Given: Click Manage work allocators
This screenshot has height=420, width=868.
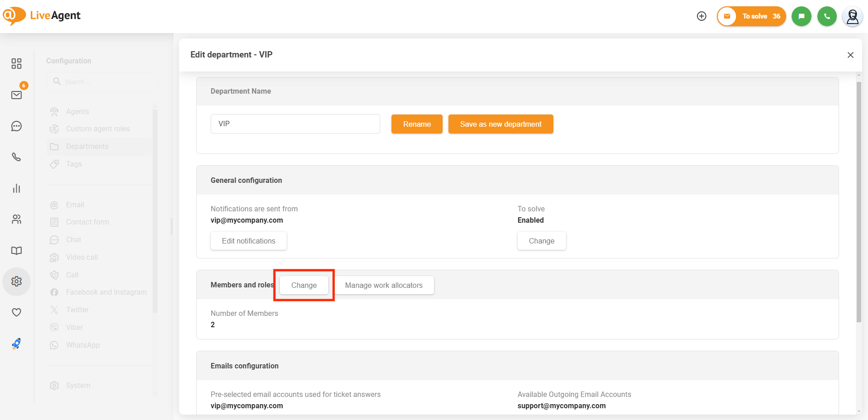Looking at the screenshot, I should tap(384, 285).
